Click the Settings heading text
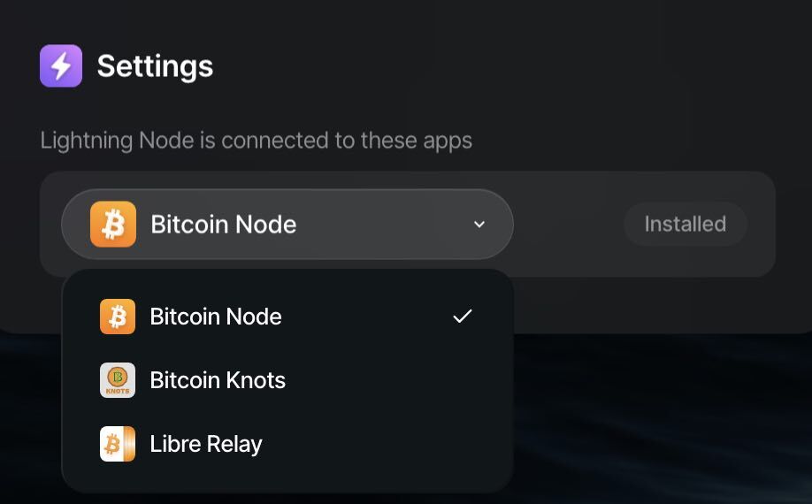 (x=156, y=66)
